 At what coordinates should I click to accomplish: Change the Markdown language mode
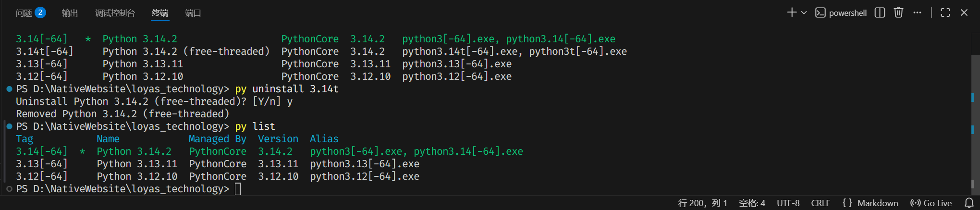(870, 203)
